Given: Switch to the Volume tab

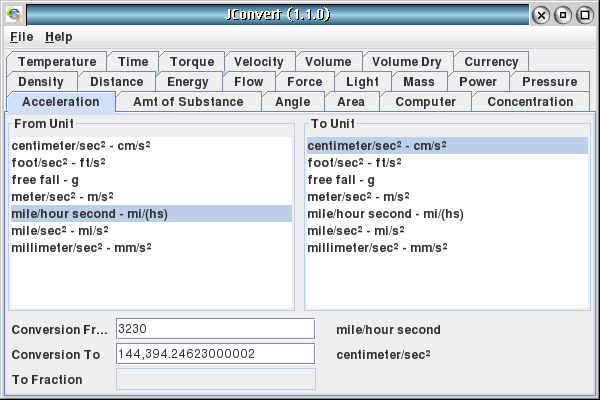Looking at the screenshot, I should point(328,62).
